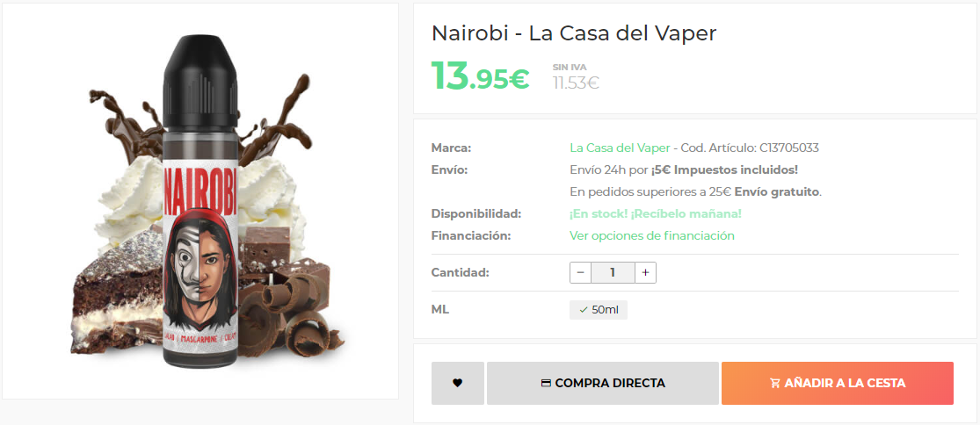Click the AÑADIR A LA CESTA button text
980x425 pixels.
pos(845,383)
